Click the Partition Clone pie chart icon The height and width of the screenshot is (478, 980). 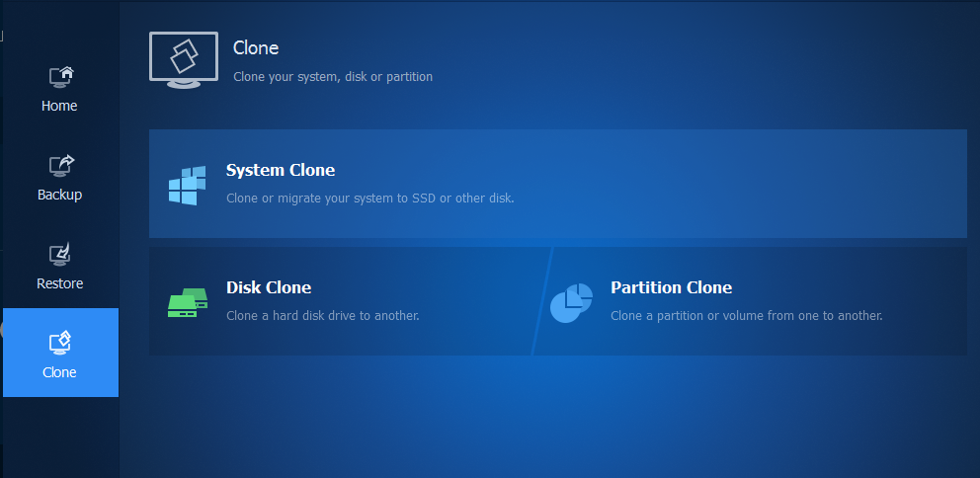point(571,302)
